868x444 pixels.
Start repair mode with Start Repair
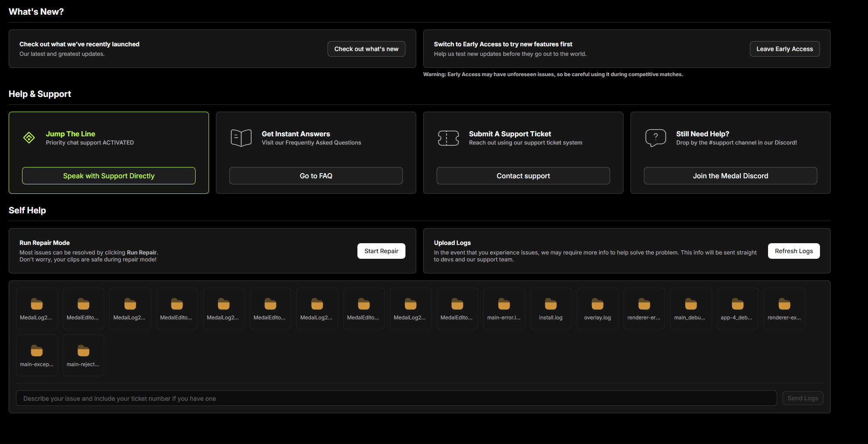pos(381,251)
